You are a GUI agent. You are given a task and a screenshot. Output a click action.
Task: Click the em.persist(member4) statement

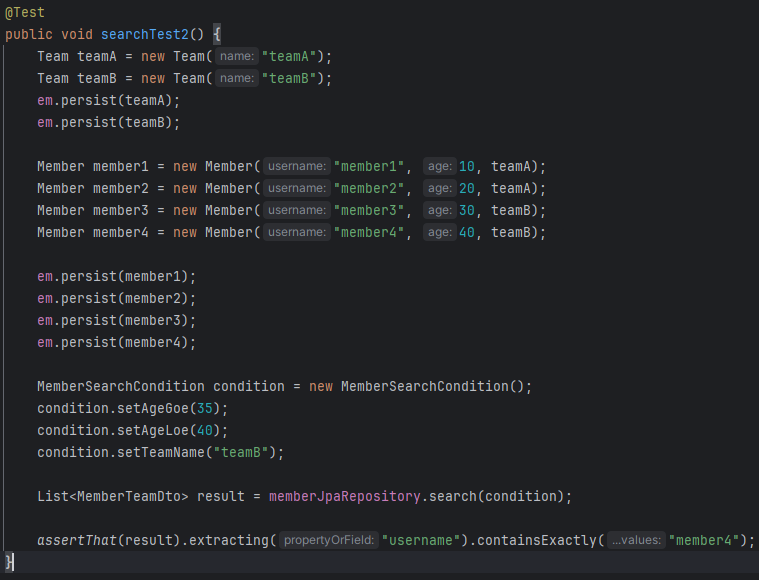tap(117, 343)
